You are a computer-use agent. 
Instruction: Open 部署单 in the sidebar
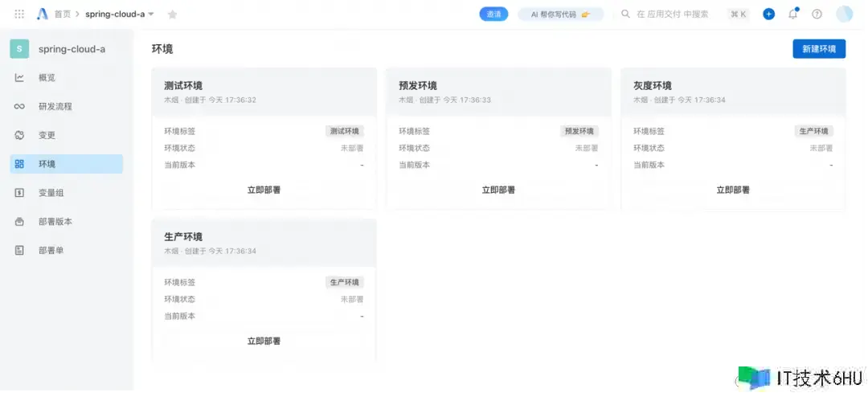click(51, 251)
